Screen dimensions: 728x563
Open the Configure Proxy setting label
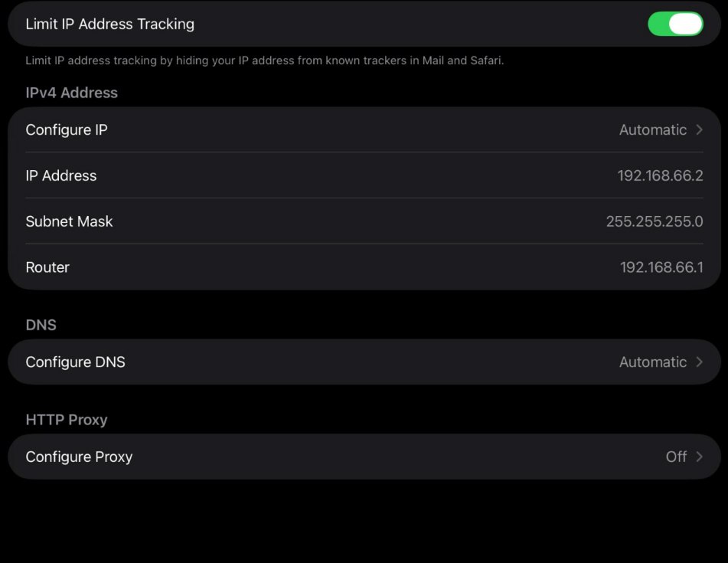(x=79, y=457)
